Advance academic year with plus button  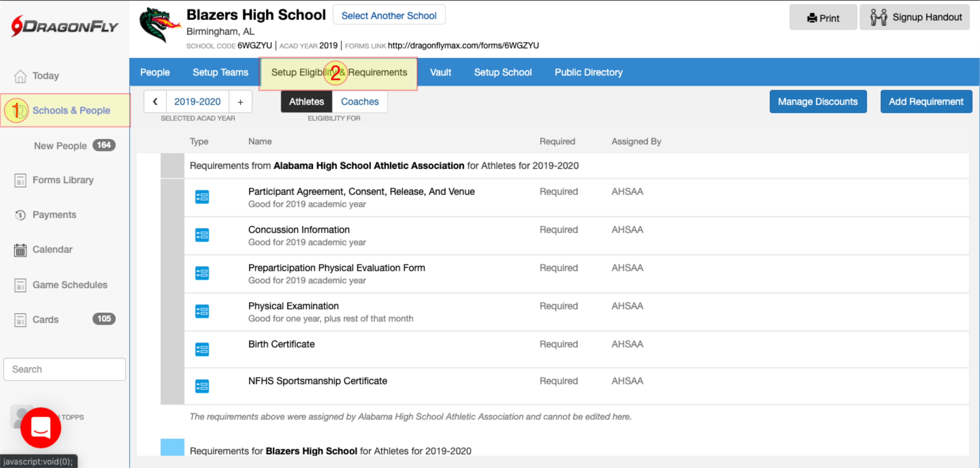[x=240, y=102]
